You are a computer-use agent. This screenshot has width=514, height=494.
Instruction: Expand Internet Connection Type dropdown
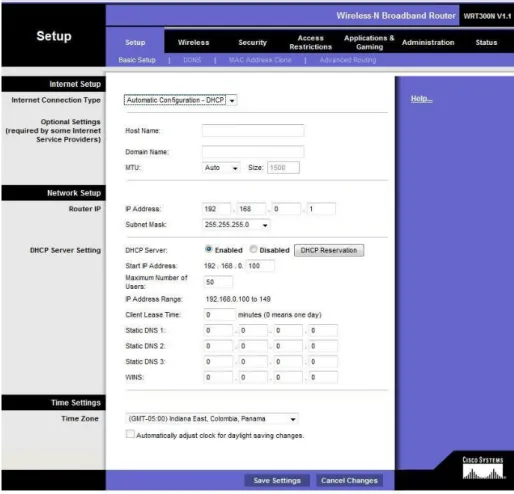[x=180, y=100]
